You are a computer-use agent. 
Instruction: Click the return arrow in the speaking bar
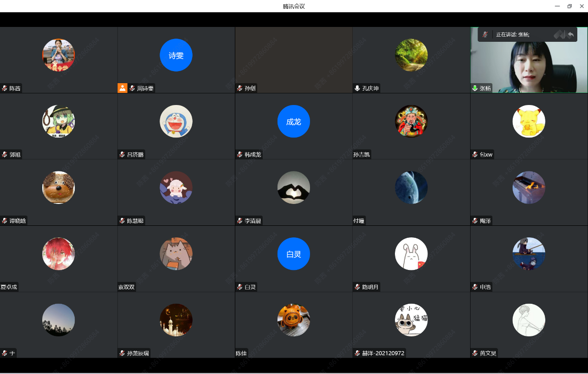tap(570, 34)
